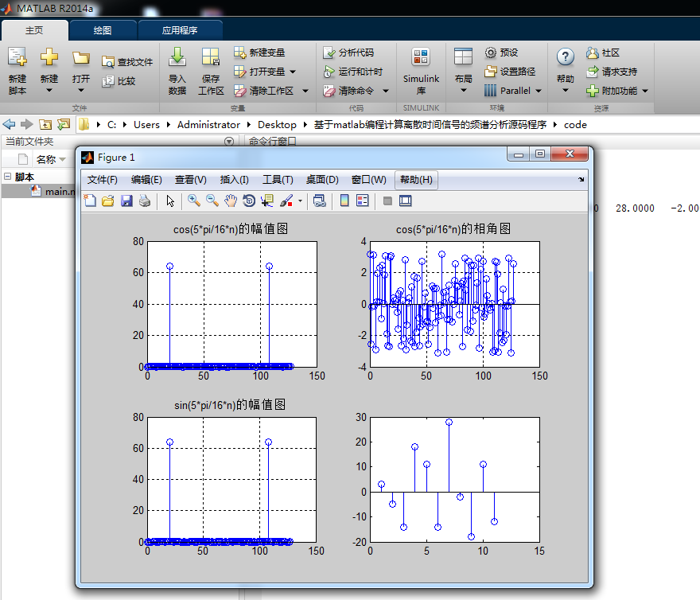Toggle the Pan hand tool

pos(231,201)
